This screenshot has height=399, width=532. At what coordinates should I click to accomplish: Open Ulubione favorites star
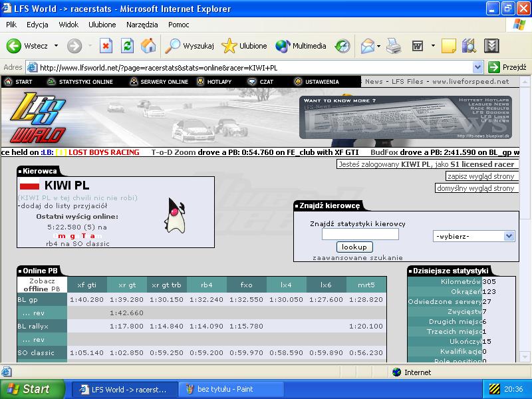[x=229, y=46]
